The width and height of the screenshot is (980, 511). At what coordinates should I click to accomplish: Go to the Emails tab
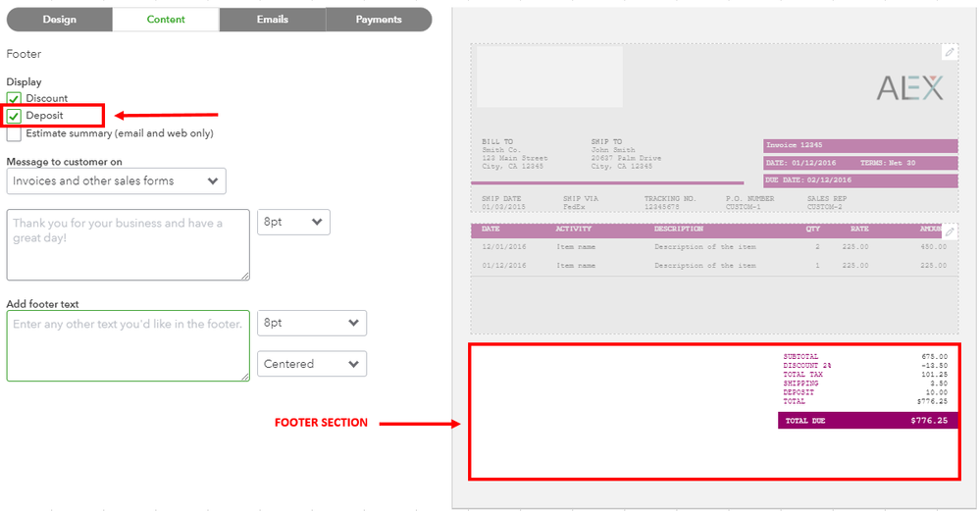click(273, 20)
